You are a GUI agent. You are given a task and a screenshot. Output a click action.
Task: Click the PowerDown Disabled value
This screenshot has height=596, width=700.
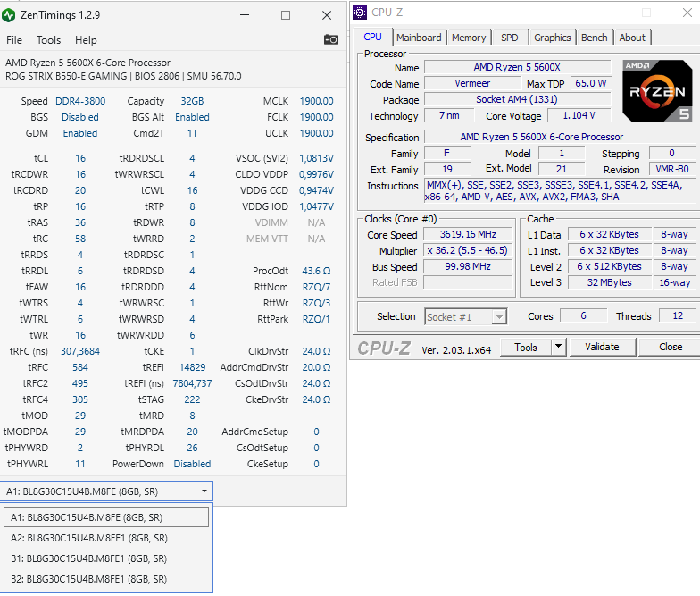(x=192, y=464)
